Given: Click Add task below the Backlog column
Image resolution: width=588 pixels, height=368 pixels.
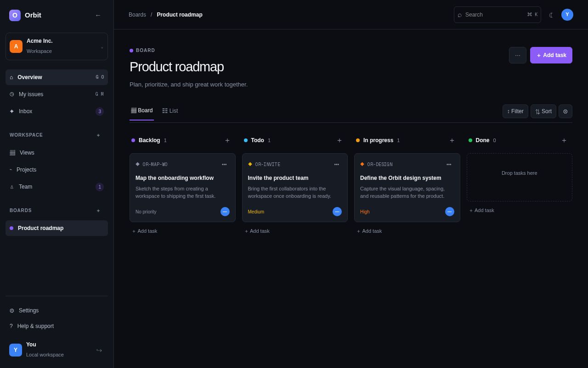Looking at the screenshot, I should [x=145, y=231].
